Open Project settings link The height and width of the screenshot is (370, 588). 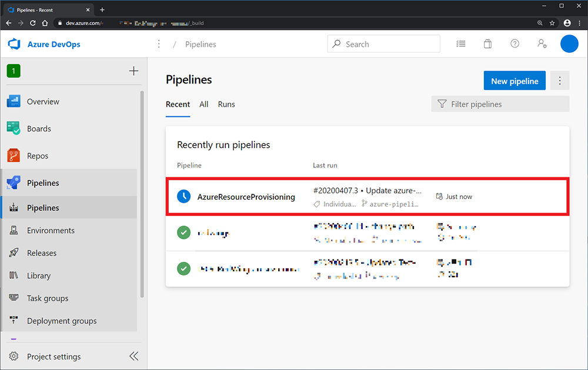tap(54, 356)
